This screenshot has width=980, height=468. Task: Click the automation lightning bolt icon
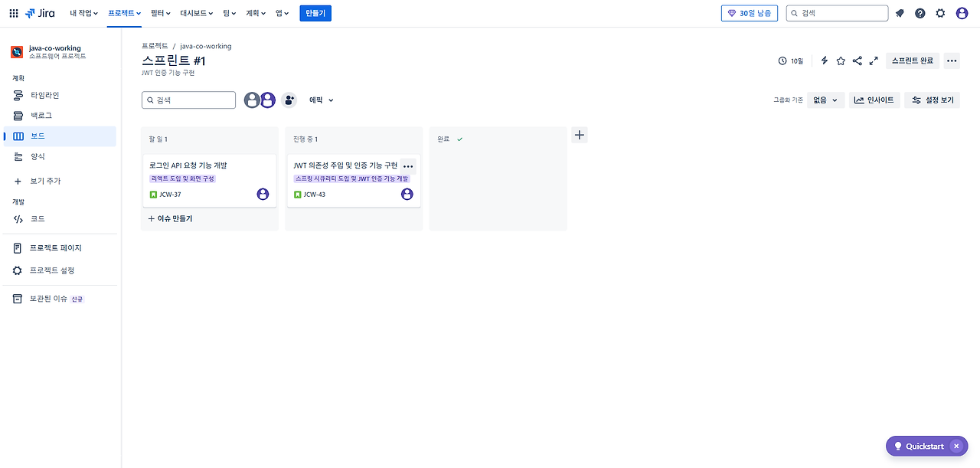pyautogui.click(x=825, y=61)
